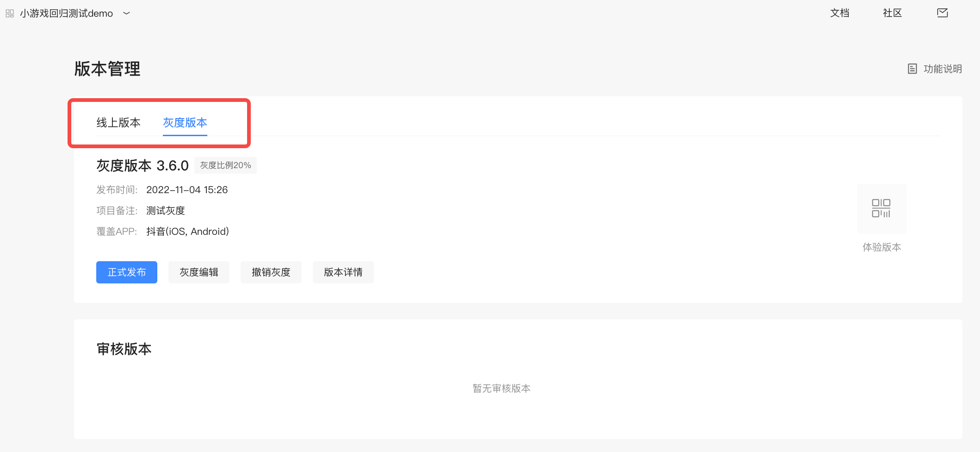This screenshot has width=980, height=452.
Task: Click the 灰度比例20% tag
Action: pyautogui.click(x=225, y=165)
